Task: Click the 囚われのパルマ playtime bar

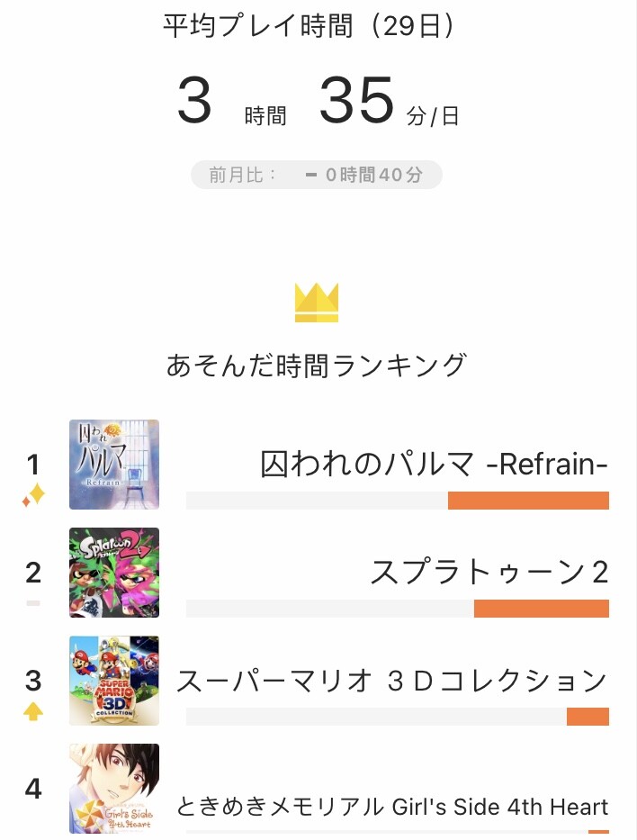Action: 398,501
